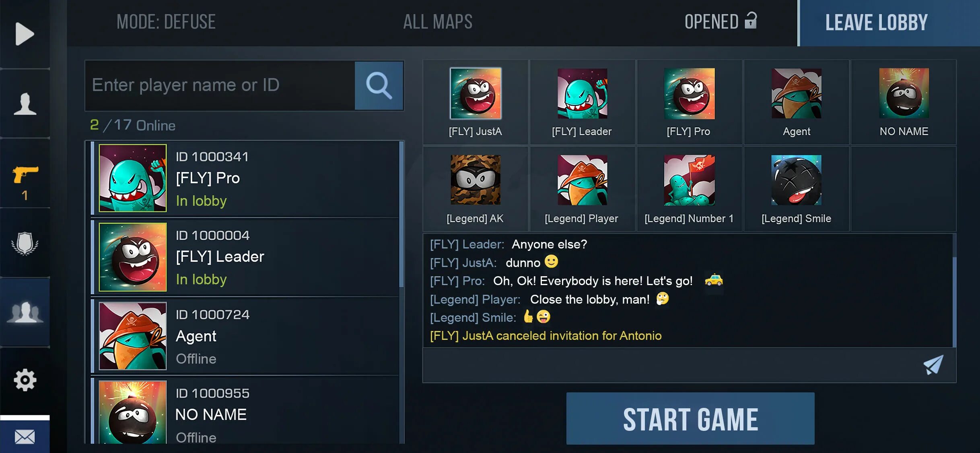The width and height of the screenshot is (980, 453).
Task: Click the magnifier search icon
Action: click(x=379, y=85)
